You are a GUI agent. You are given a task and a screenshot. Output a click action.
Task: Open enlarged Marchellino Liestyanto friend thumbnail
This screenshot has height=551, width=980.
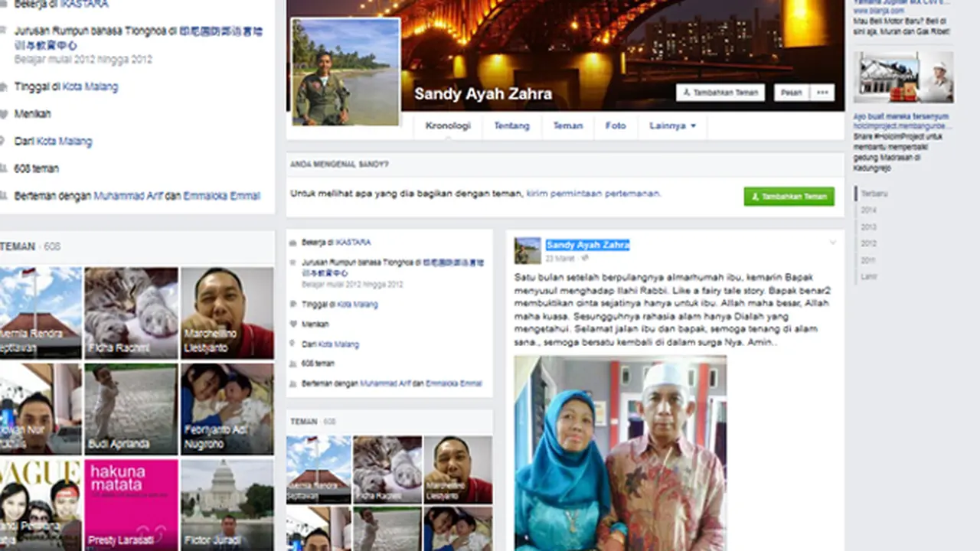tap(227, 313)
